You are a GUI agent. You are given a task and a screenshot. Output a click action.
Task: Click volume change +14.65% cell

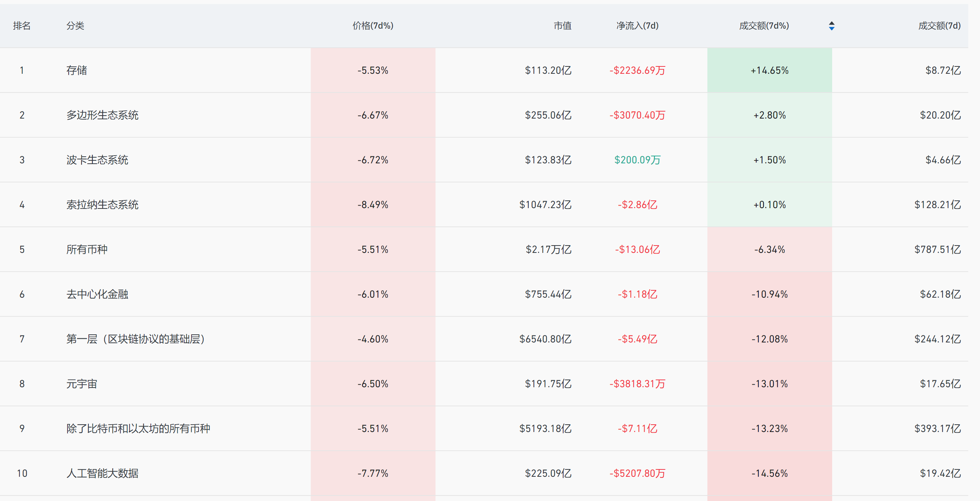click(x=770, y=70)
